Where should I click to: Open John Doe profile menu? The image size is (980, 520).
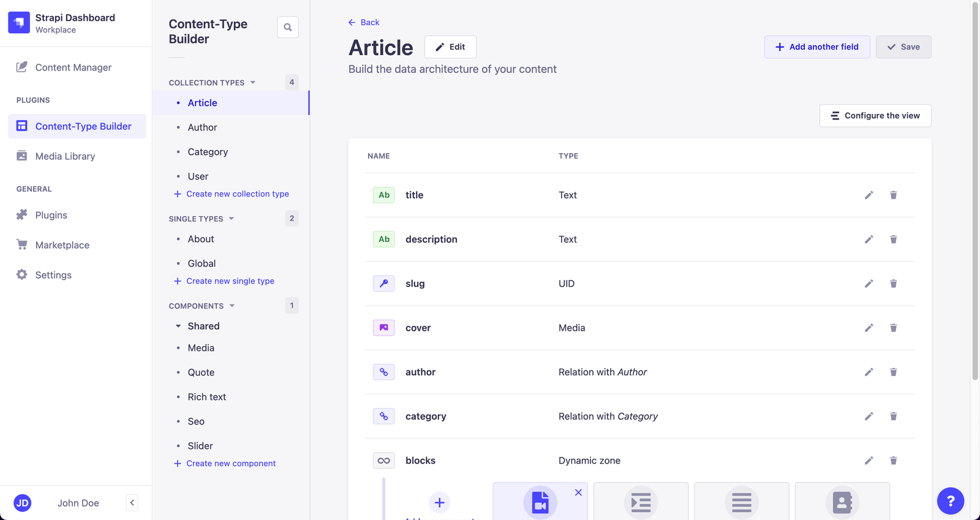56,503
